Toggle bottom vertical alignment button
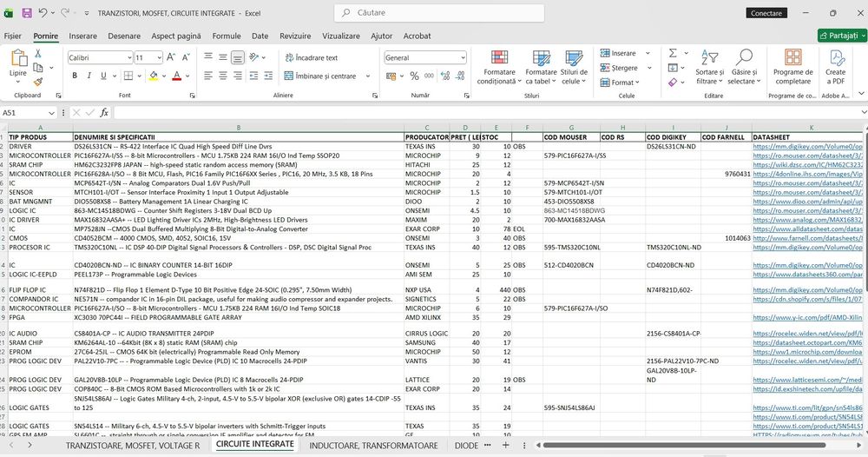The height and width of the screenshot is (457, 868). click(x=238, y=57)
